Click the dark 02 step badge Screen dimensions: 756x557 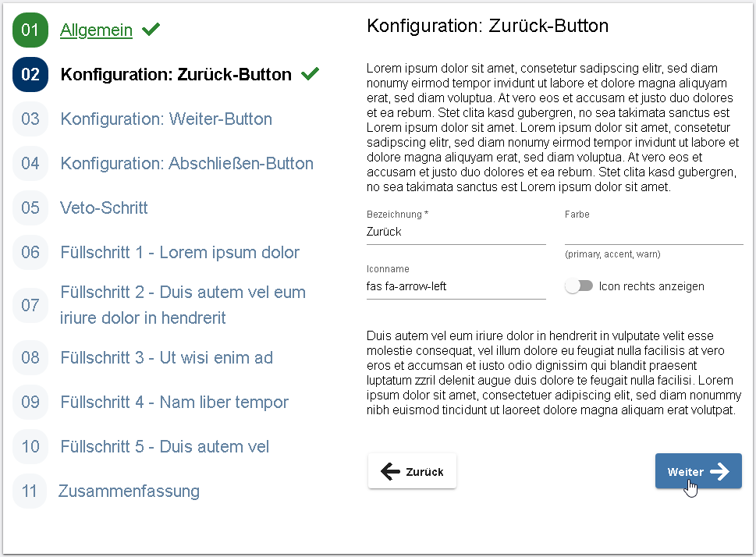point(30,74)
